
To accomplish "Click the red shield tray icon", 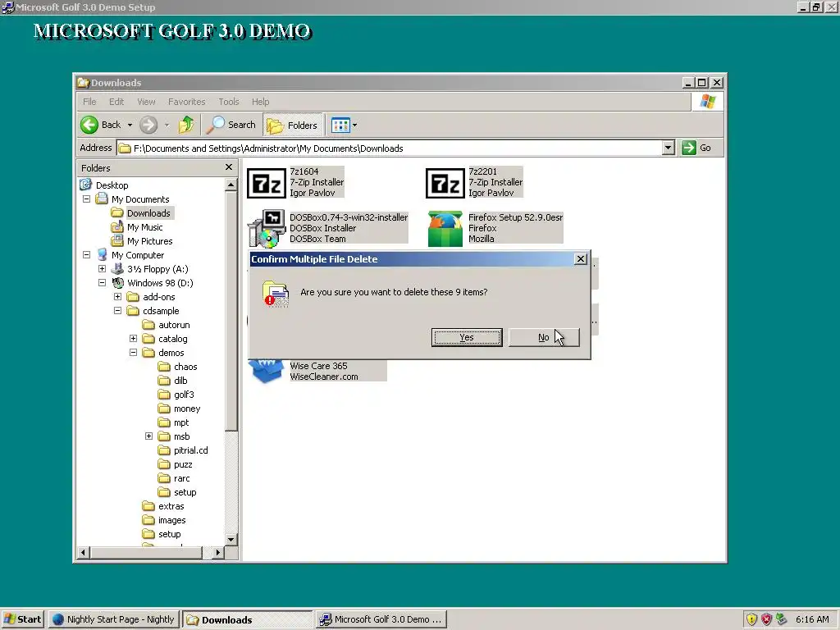I will pyautogui.click(x=767, y=619).
